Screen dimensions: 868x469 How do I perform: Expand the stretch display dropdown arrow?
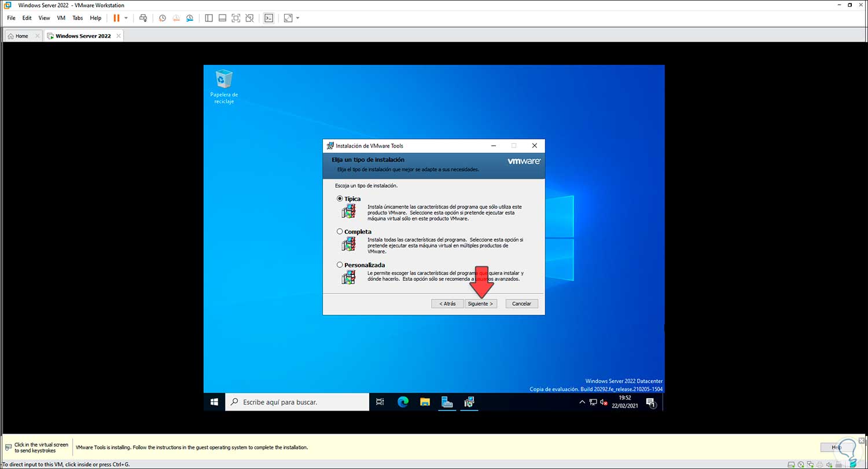[x=297, y=18]
